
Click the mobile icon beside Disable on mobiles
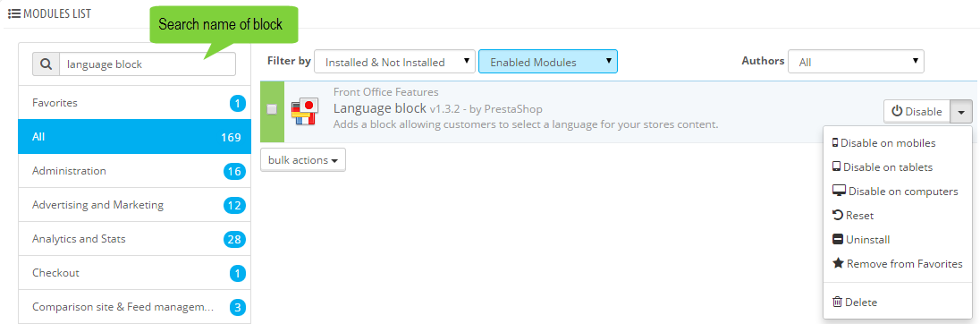click(835, 142)
